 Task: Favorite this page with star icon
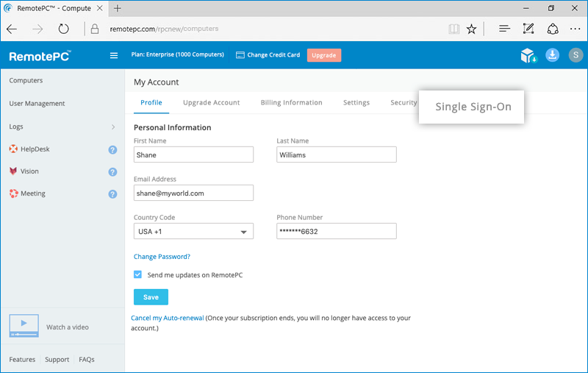(x=471, y=29)
